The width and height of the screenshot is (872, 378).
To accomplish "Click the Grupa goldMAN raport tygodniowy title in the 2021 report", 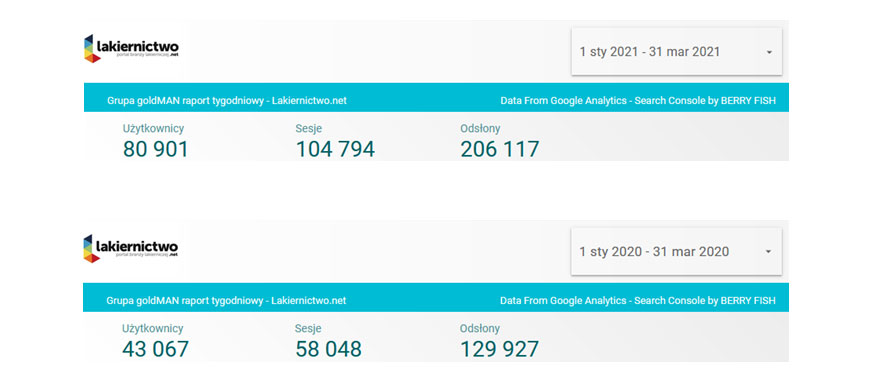I will (227, 101).
